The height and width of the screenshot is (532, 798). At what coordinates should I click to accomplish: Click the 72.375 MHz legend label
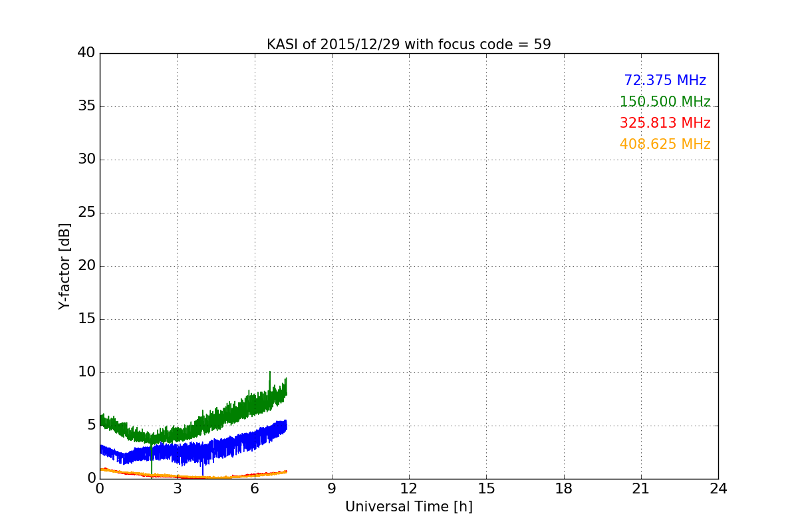[x=665, y=80]
